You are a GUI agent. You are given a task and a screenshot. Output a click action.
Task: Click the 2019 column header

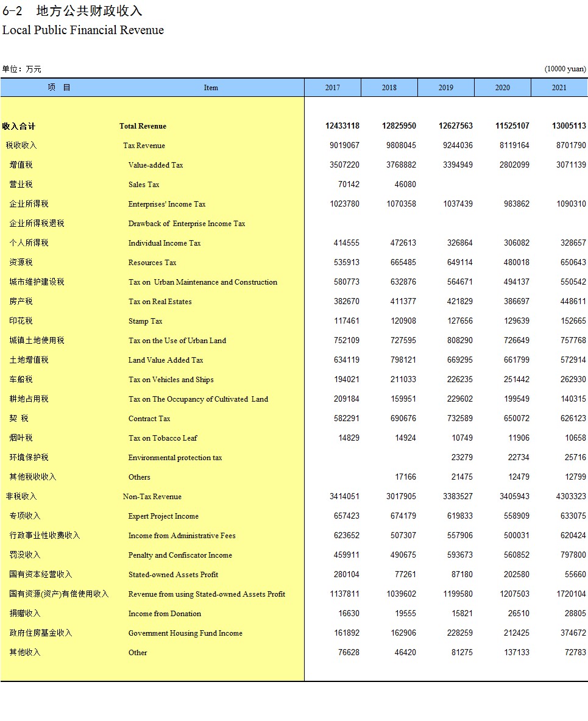tap(445, 87)
